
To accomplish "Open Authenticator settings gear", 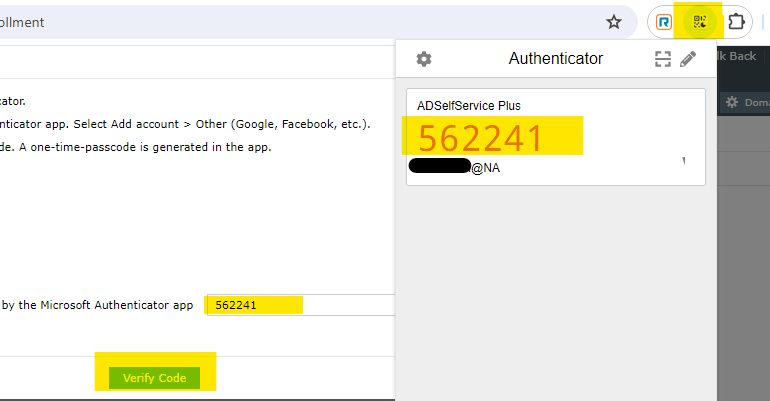I will coord(424,59).
